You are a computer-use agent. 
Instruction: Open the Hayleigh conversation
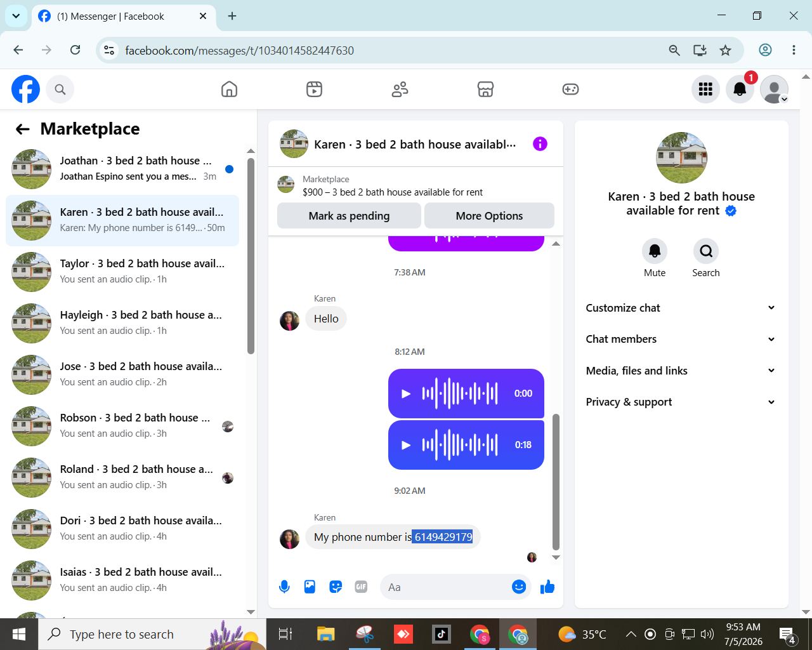pos(122,323)
